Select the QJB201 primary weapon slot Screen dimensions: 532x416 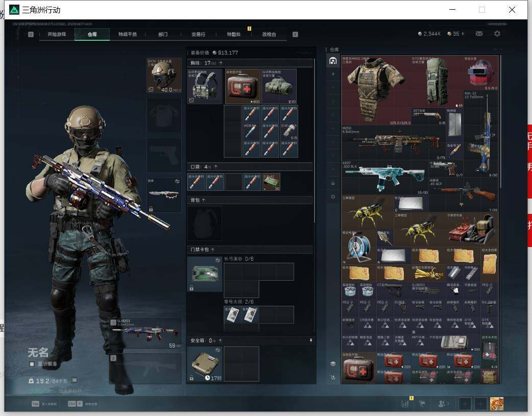[x=145, y=333]
